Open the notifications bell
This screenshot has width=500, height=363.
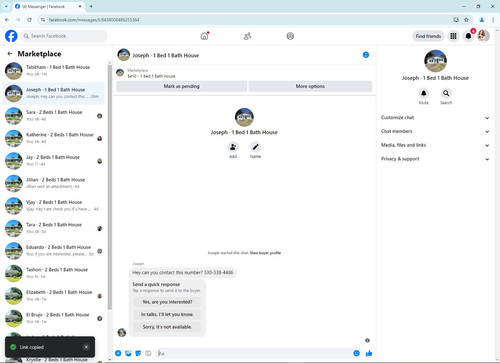tap(468, 36)
